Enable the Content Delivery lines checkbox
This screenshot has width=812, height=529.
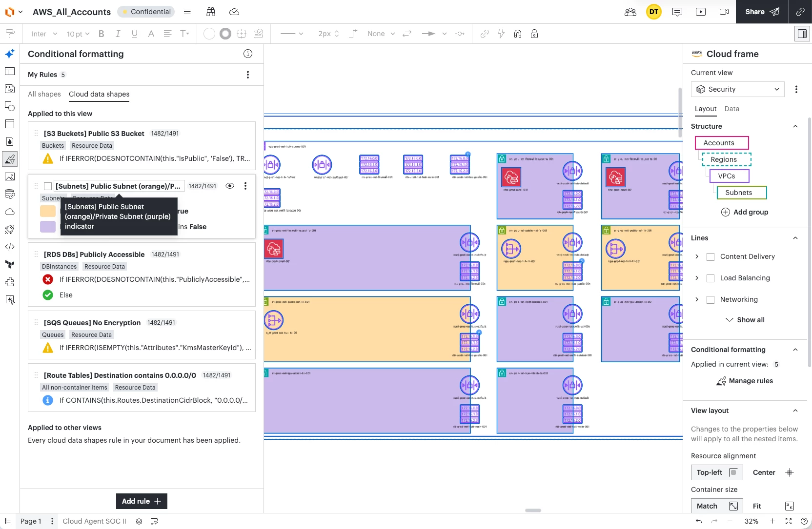(x=710, y=257)
